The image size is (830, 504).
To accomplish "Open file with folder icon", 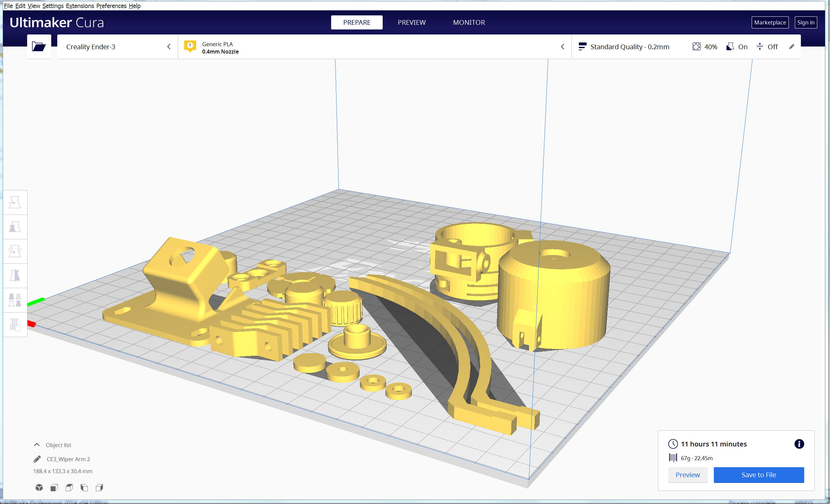I will click(39, 47).
